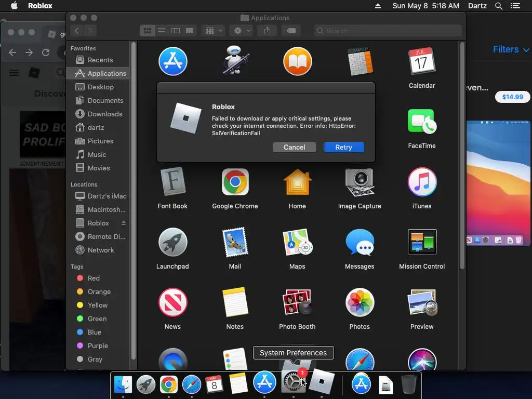Open the Filters dropdown in App Store window

511,49
